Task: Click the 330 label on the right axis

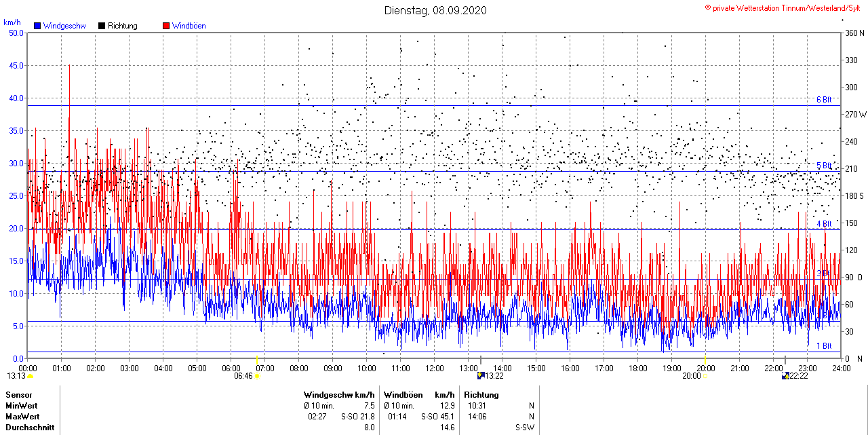Action: (x=851, y=60)
